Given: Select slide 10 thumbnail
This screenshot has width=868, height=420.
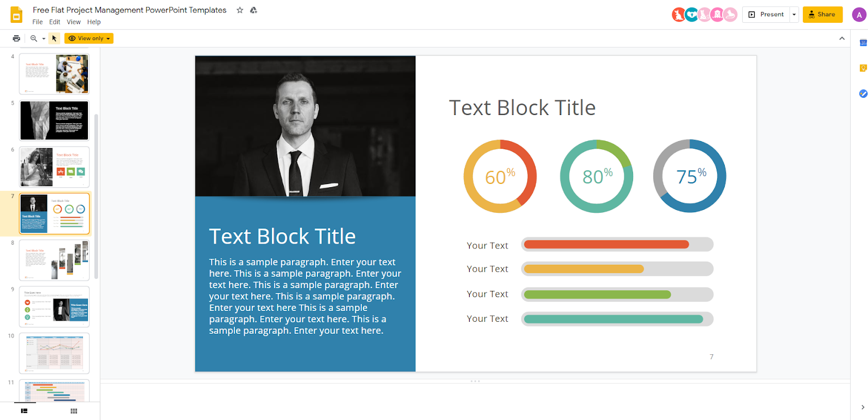Looking at the screenshot, I should 54,353.
